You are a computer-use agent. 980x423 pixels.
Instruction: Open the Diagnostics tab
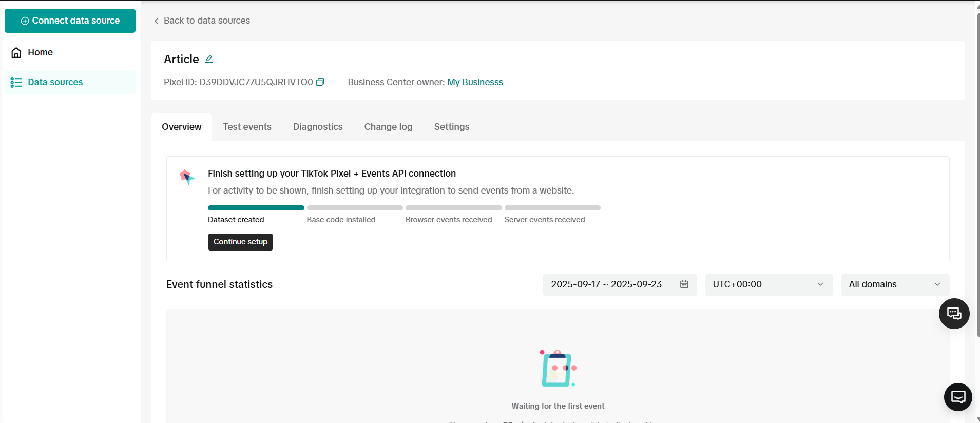coord(318,127)
